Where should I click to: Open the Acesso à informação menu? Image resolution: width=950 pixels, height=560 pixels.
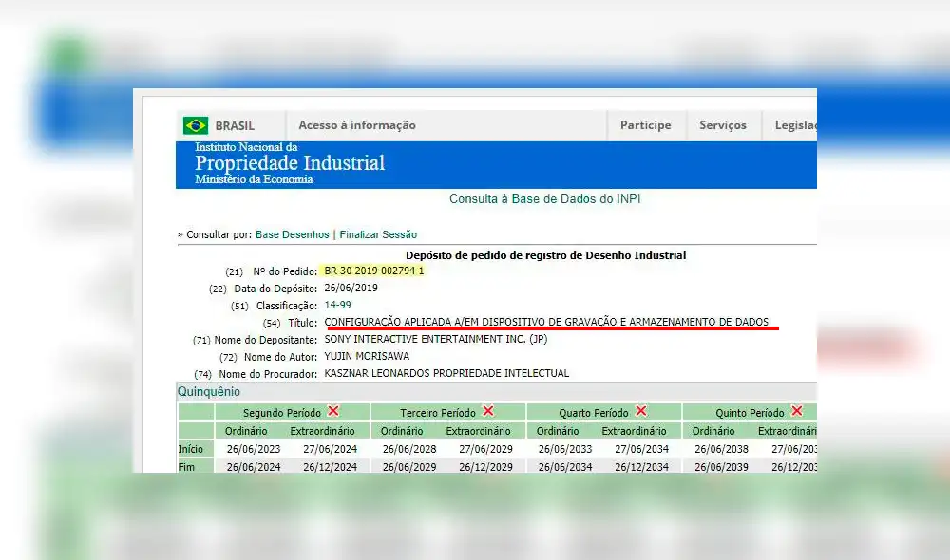tap(357, 125)
